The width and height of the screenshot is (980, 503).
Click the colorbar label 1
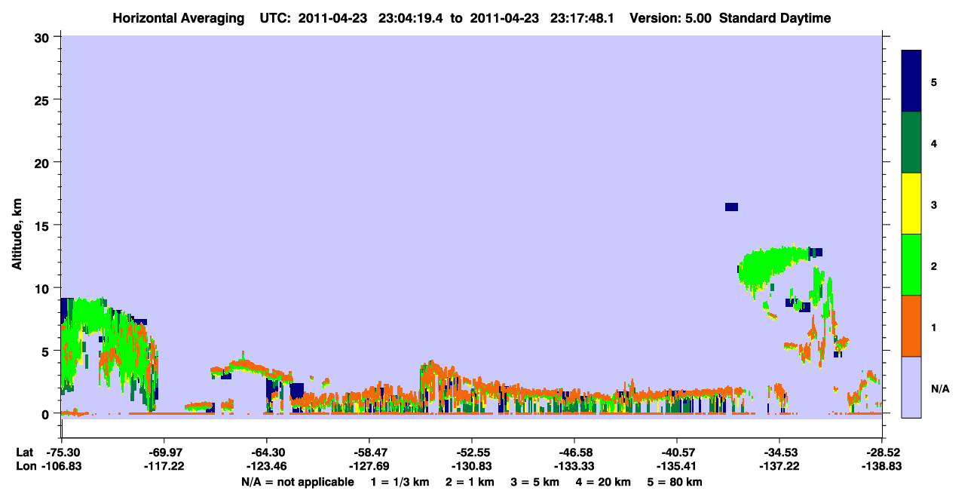click(933, 327)
